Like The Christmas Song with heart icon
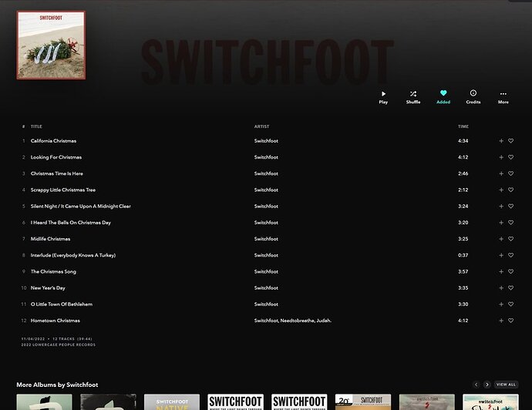This screenshot has height=410, width=532. click(x=510, y=271)
